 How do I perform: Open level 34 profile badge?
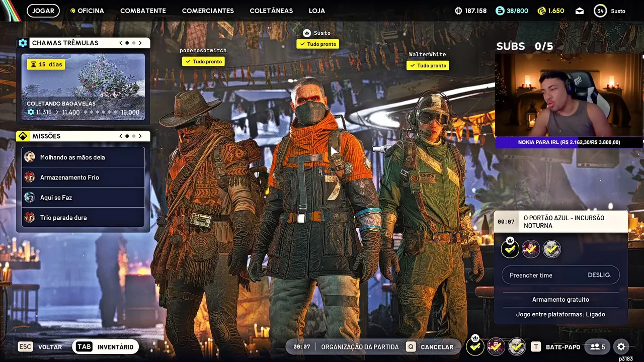click(600, 11)
